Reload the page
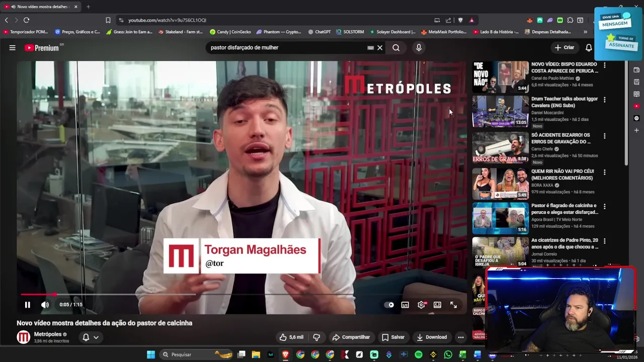Image resolution: width=644 pixels, height=362 pixels. (x=26, y=20)
